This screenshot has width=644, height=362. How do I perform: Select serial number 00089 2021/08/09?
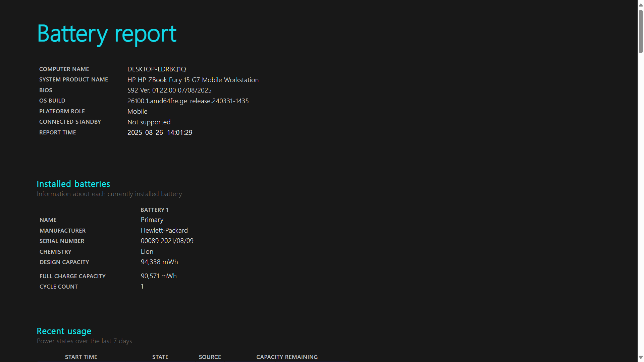167,241
